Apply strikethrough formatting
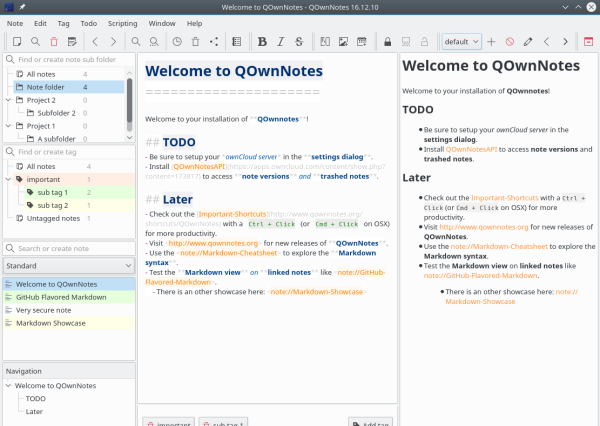This screenshot has width=600, height=426. point(299,41)
